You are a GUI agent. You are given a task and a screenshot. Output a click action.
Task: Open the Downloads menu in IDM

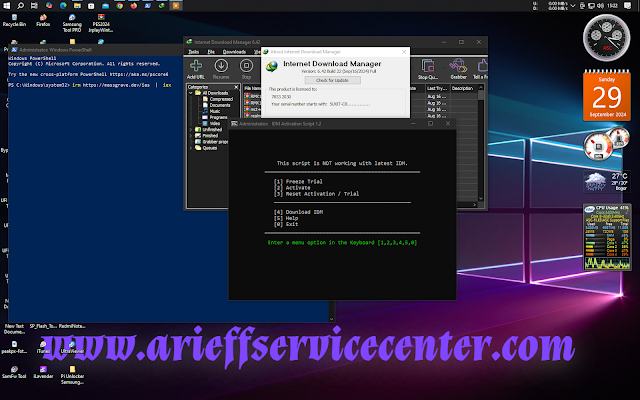tap(234, 52)
